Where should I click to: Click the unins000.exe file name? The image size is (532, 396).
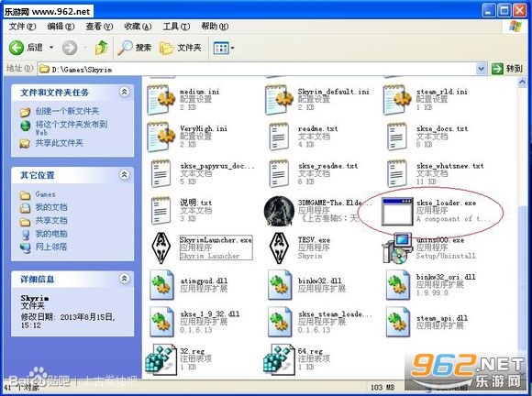point(440,240)
